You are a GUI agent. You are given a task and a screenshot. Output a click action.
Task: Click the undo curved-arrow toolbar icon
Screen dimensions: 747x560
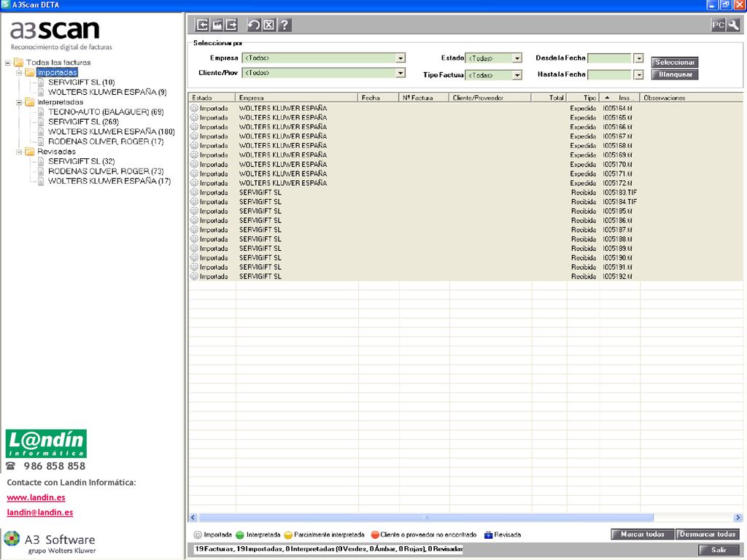coord(255,25)
